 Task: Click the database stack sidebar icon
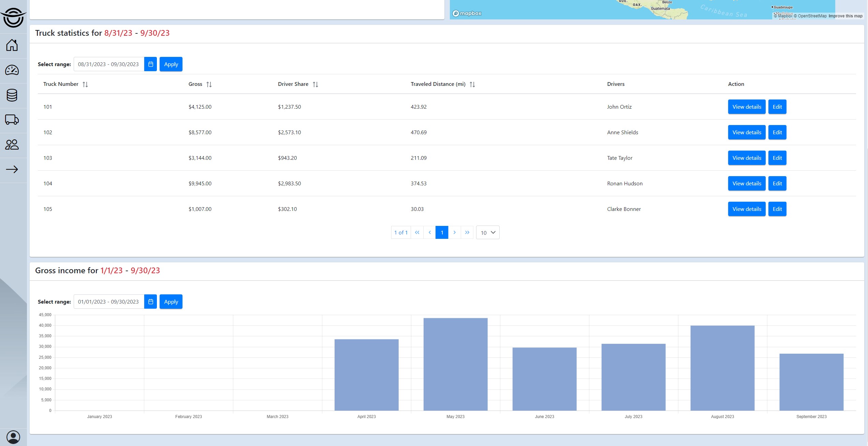[12, 95]
